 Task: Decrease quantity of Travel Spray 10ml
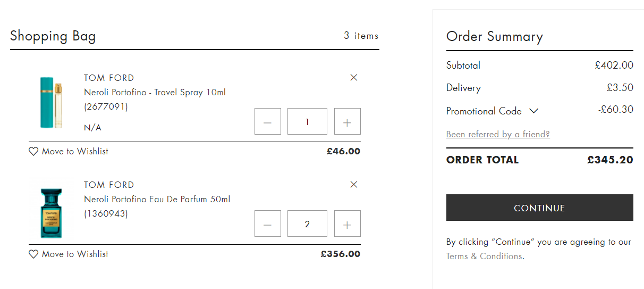268,121
